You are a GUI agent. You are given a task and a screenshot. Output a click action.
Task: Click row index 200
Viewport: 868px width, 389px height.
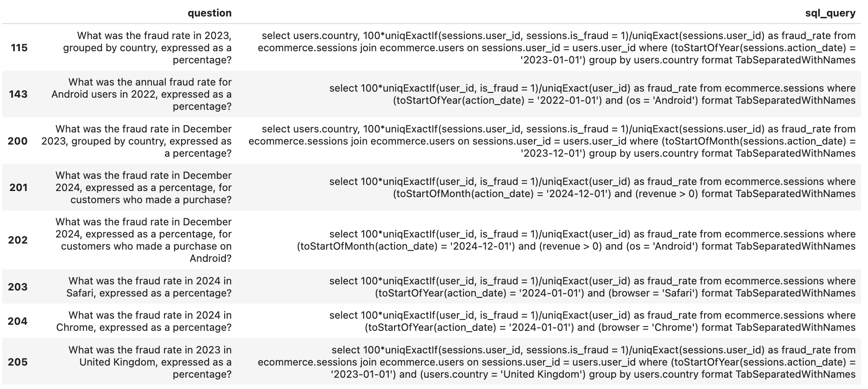pyautogui.click(x=17, y=141)
